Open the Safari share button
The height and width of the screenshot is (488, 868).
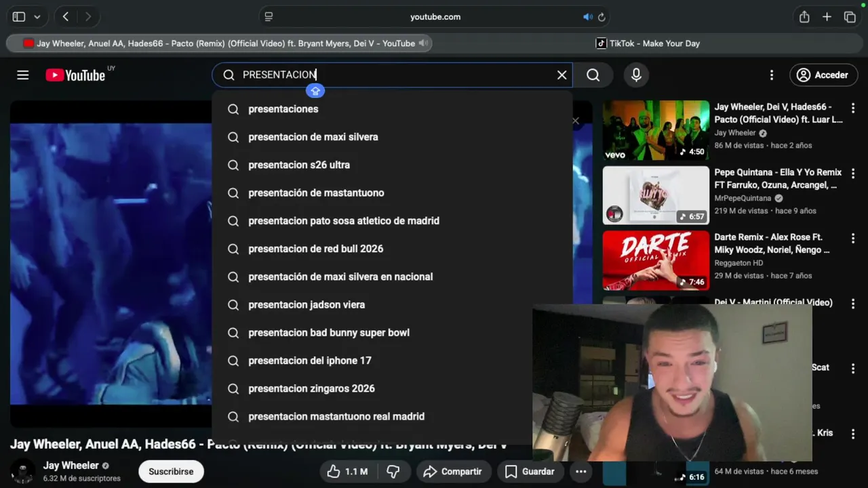point(804,17)
